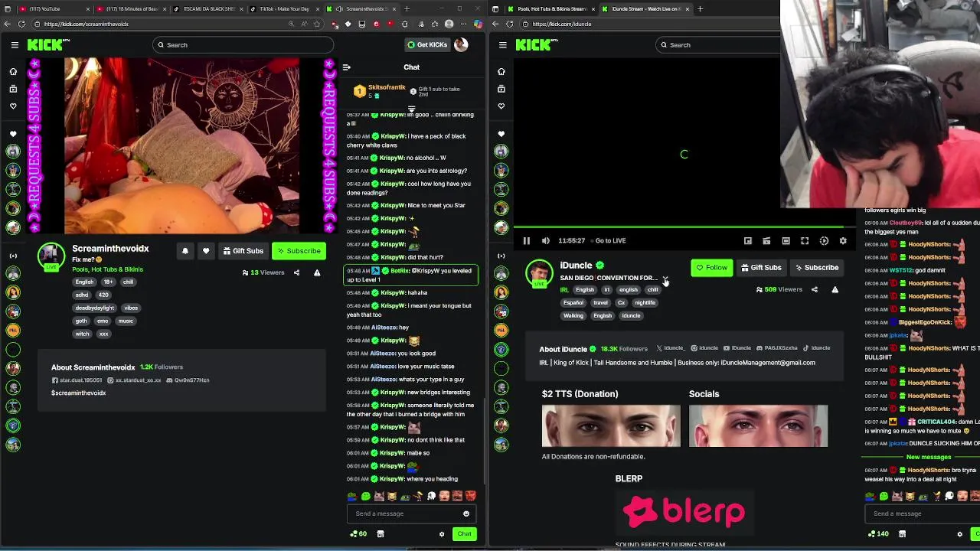Expand gift leaderboard chevron under Skitsofrantik
980x551 pixels.
pos(411,109)
